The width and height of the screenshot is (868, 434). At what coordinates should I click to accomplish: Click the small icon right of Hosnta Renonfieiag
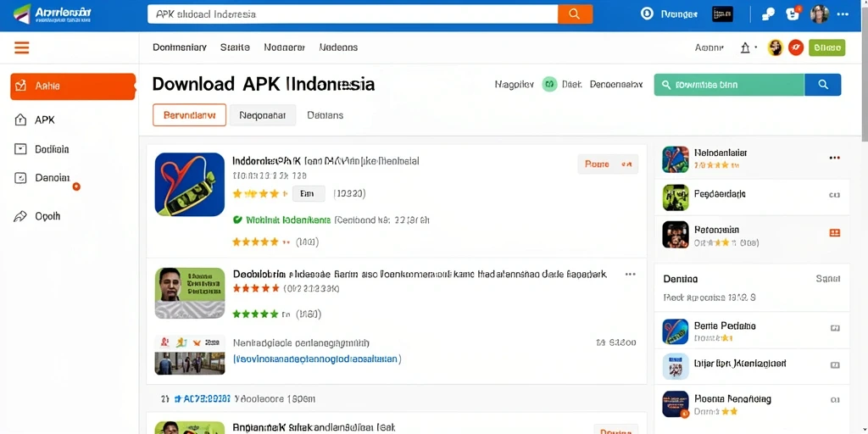(835, 400)
